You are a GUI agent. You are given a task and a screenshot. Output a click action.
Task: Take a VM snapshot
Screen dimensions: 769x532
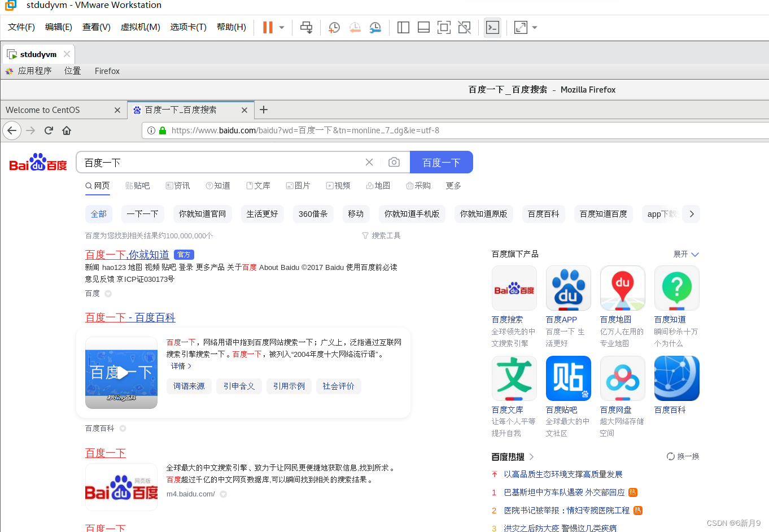tap(334, 27)
